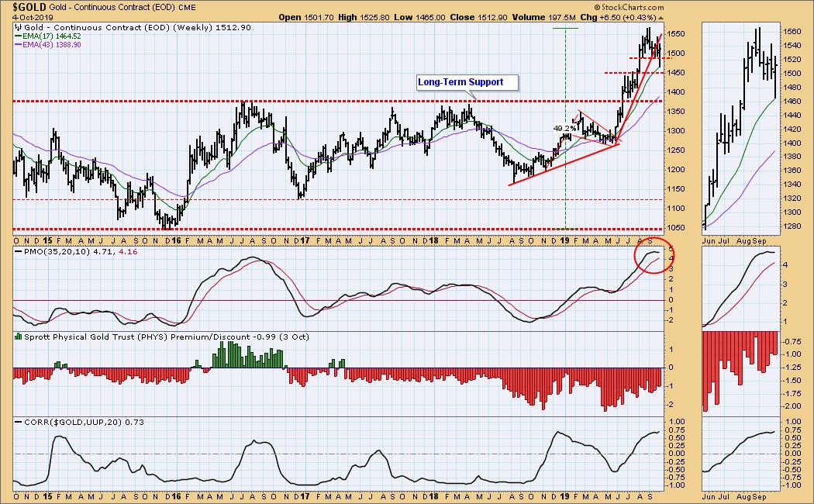Click the green EMA(17) legend line marker

(18, 36)
